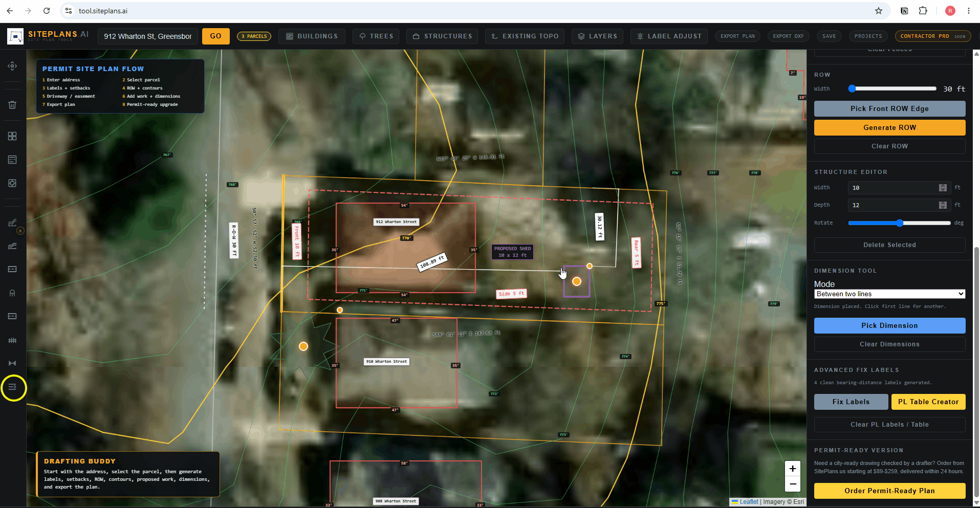This screenshot has width=980, height=508.
Task: Click the structure Depth stepper arrows
Action: click(x=943, y=205)
